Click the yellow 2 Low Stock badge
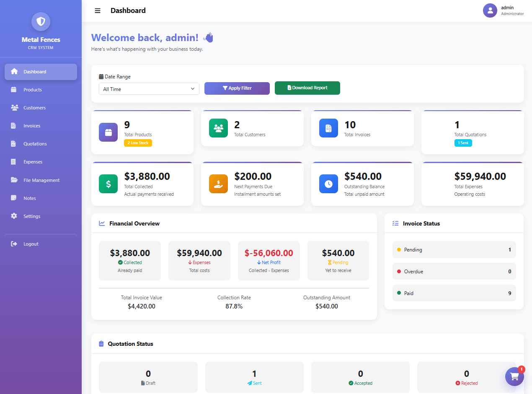 tap(138, 143)
